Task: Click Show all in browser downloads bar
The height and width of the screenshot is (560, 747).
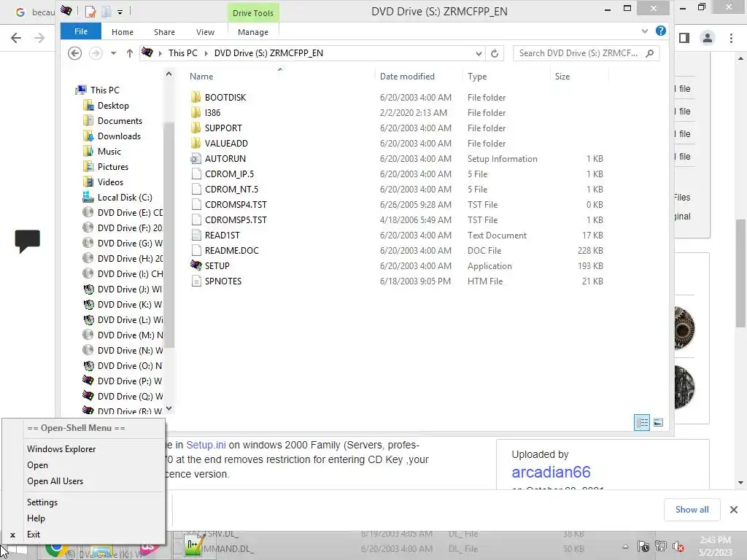Action: (x=692, y=510)
